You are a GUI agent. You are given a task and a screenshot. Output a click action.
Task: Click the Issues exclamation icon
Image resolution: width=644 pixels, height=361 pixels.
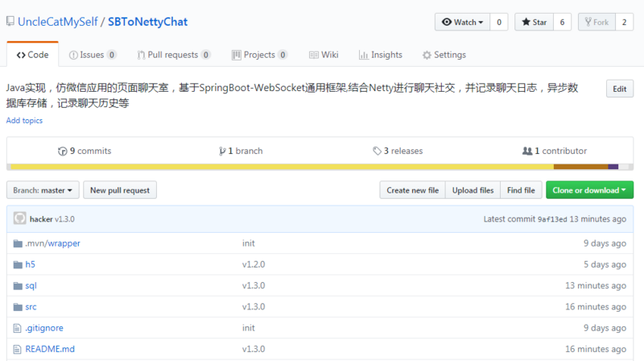[x=73, y=55]
